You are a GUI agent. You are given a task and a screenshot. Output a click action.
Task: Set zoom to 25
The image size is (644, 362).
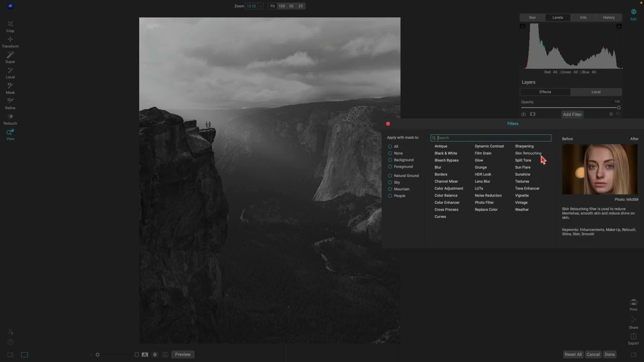click(x=300, y=6)
